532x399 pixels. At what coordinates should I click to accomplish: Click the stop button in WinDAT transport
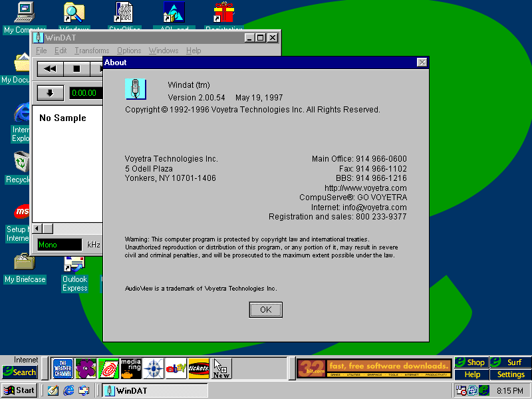click(76, 68)
